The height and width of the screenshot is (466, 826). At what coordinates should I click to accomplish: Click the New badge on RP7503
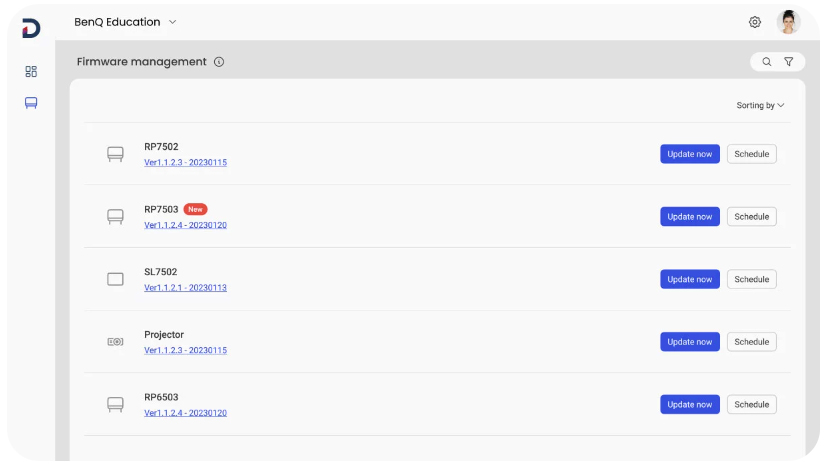[x=196, y=210]
